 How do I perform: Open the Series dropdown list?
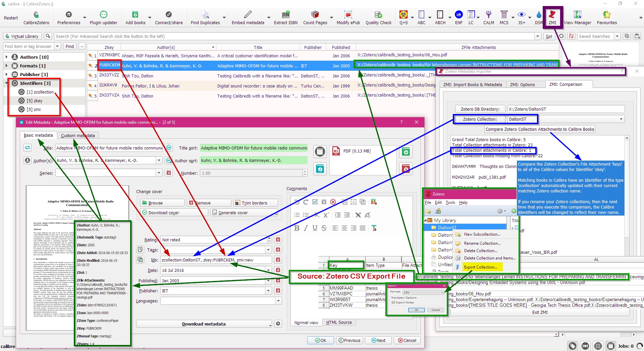tap(159, 173)
